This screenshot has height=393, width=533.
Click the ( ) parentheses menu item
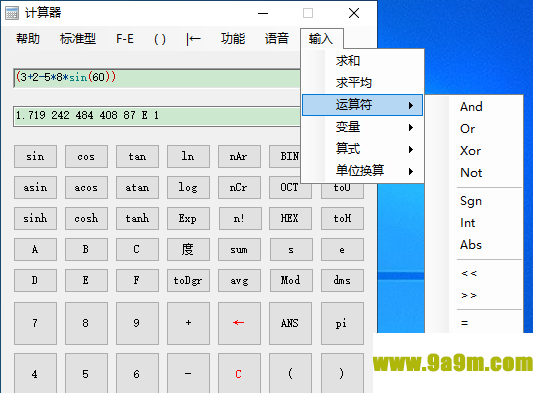pyautogui.click(x=160, y=39)
